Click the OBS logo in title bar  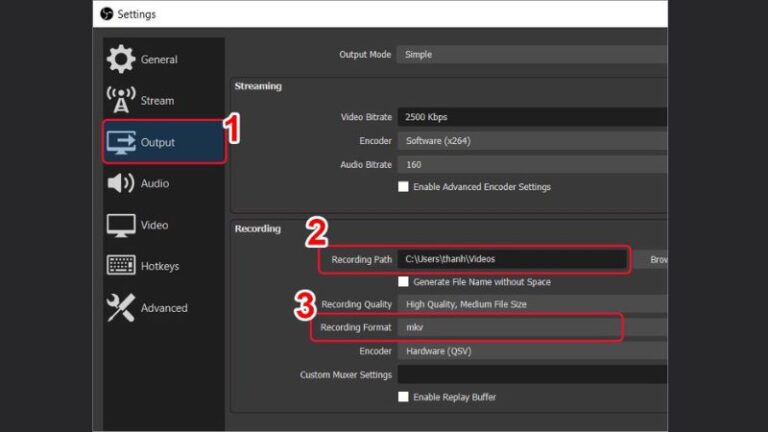(106, 14)
